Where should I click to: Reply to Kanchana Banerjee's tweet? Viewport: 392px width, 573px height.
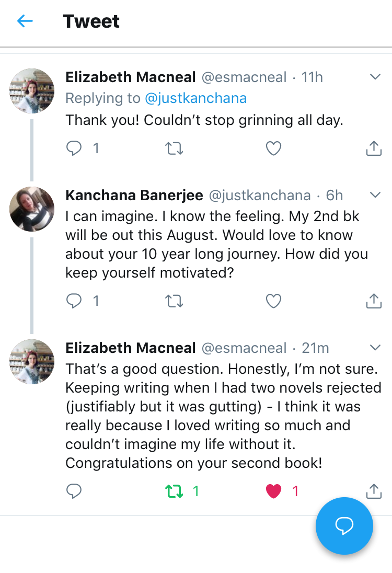(75, 301)
